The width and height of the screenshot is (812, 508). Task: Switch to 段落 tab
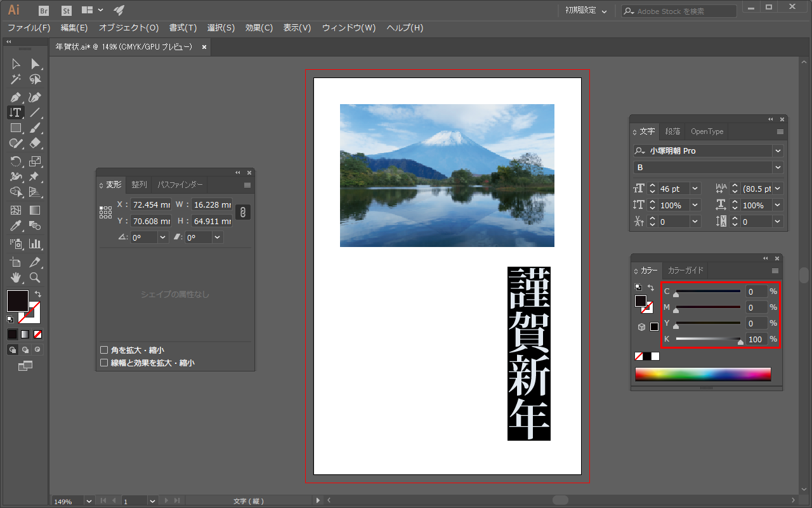[x=672, y=131]
